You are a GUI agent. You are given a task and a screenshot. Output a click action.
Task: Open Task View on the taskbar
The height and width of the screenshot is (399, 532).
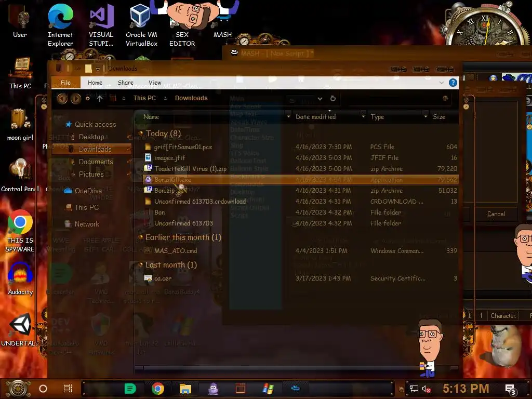68,389
